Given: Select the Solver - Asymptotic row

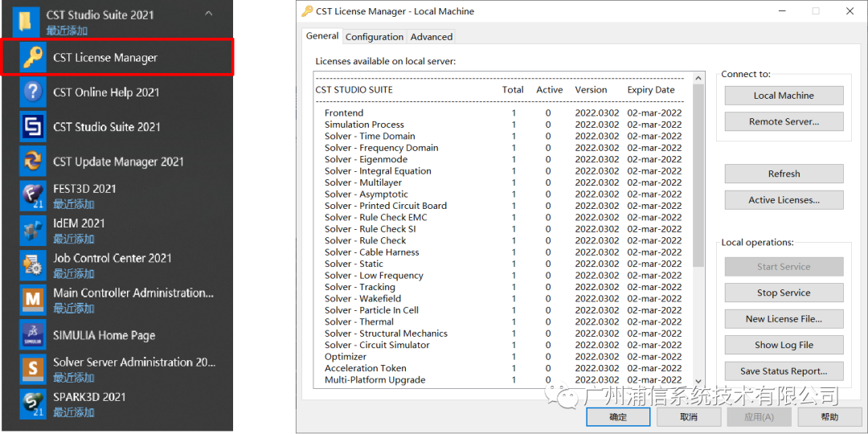Looking at the screenshot, I should 502,194.
